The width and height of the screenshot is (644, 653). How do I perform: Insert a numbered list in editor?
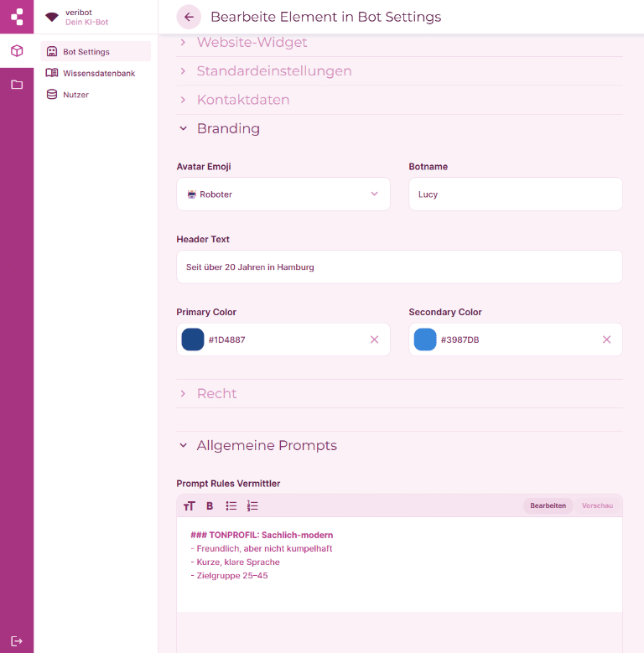(252, 506)
